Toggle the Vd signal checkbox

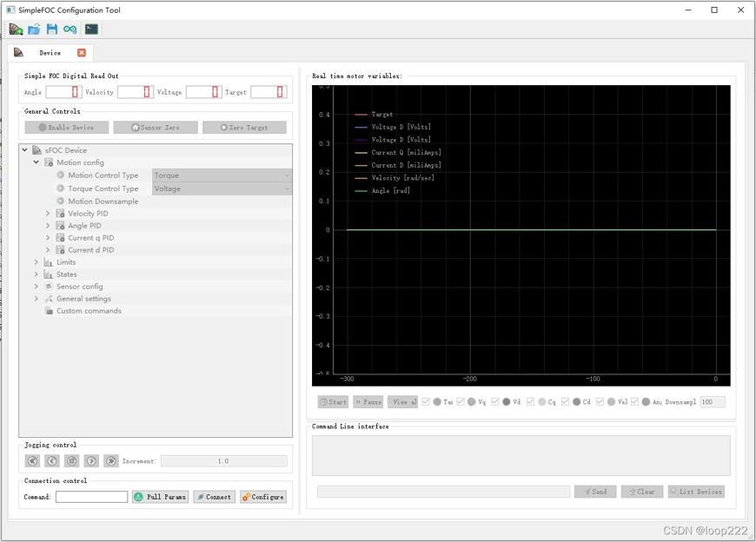[495, 402]
